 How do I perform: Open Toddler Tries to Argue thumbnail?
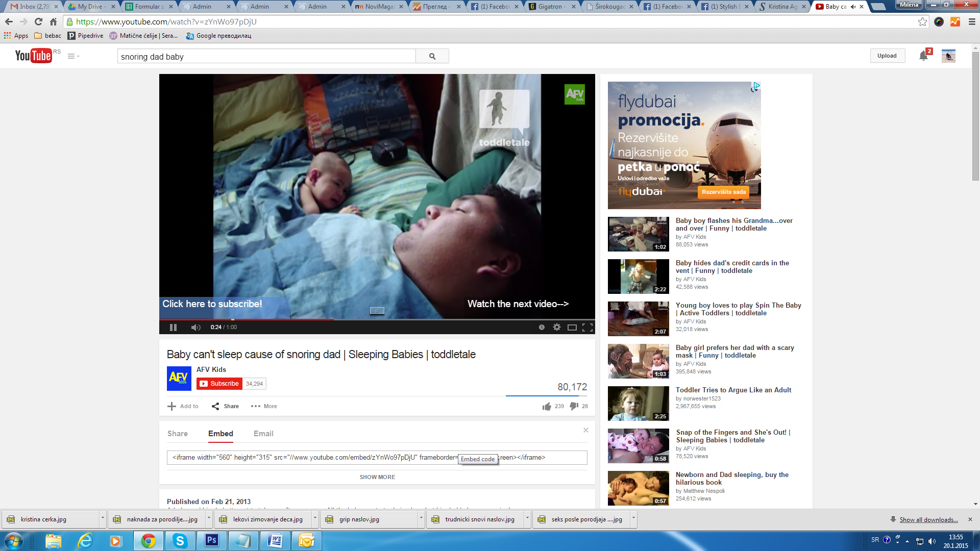tap(638, 404)
